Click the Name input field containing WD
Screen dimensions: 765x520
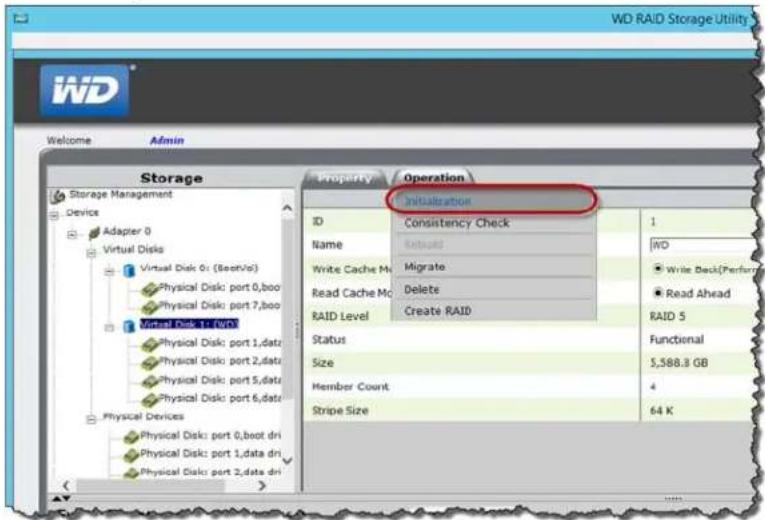coord(704,245)
